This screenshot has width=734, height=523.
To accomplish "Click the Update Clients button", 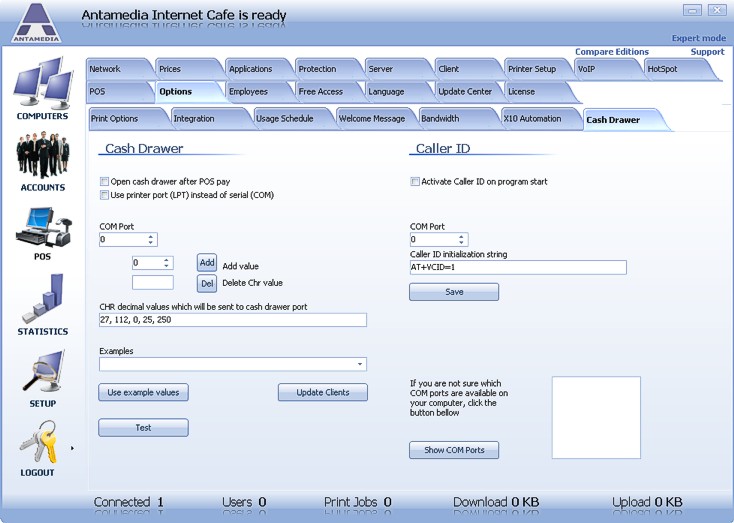I will [323, 392].
